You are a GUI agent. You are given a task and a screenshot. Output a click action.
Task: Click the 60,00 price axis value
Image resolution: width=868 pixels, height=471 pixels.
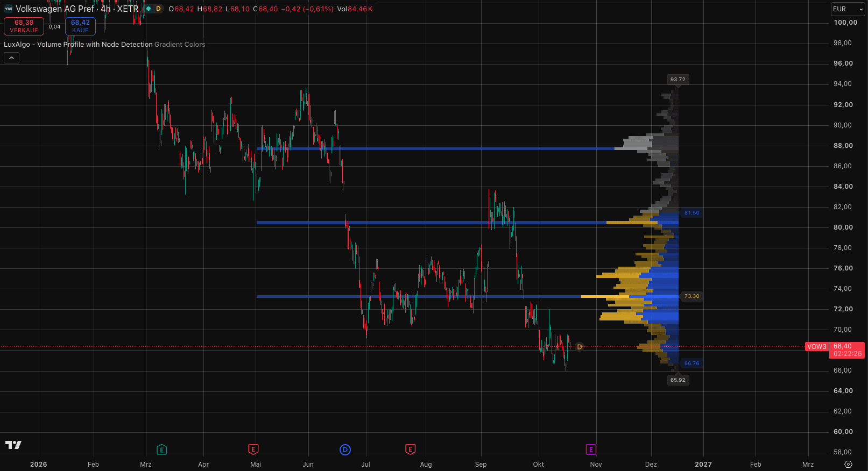pos(843,432)
